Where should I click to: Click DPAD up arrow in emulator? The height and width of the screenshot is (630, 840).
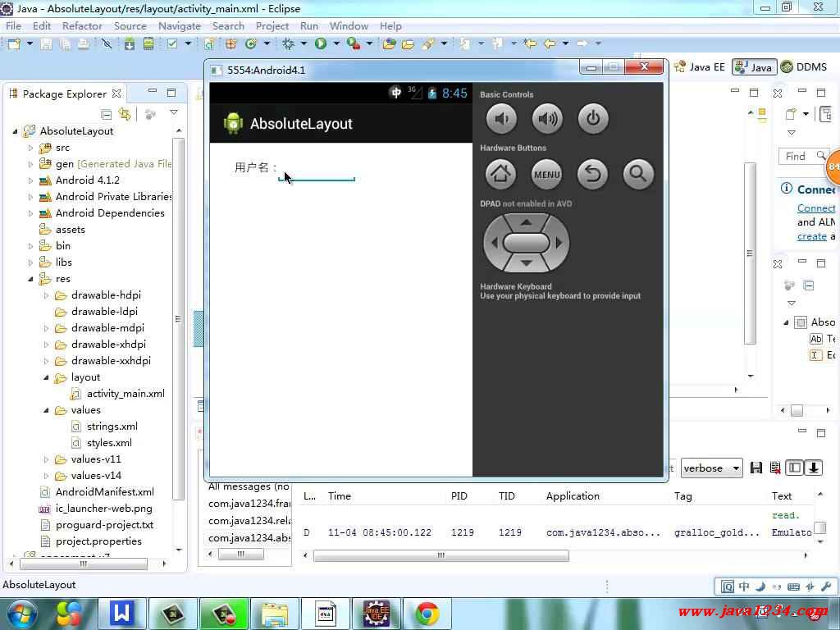tap(526, 221)
